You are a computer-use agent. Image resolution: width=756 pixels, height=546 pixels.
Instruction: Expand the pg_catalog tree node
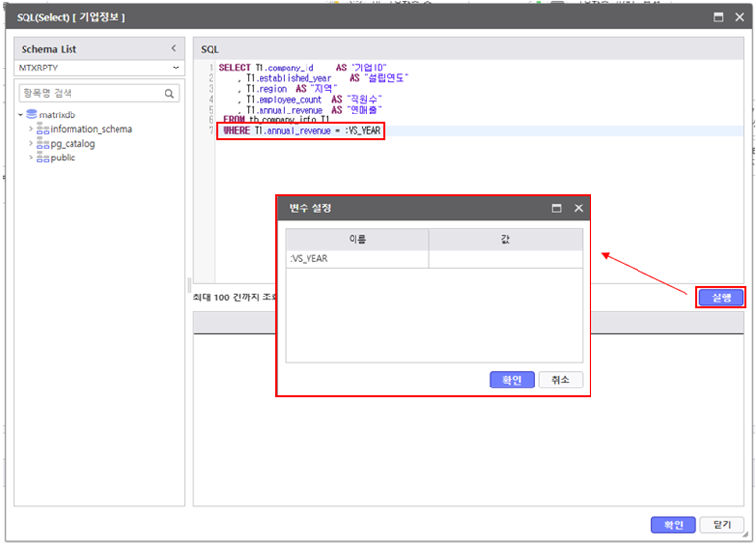[30, 144]
